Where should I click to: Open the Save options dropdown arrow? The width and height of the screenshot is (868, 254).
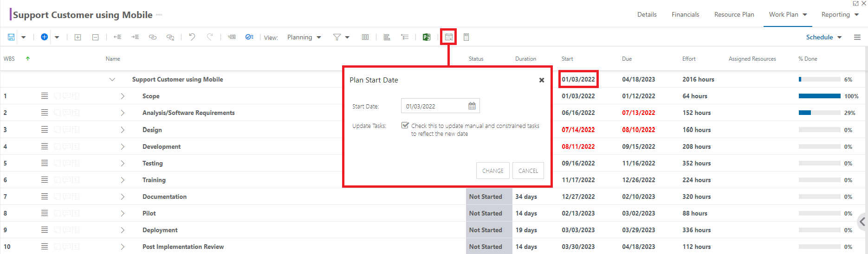[x=23, y=37]
